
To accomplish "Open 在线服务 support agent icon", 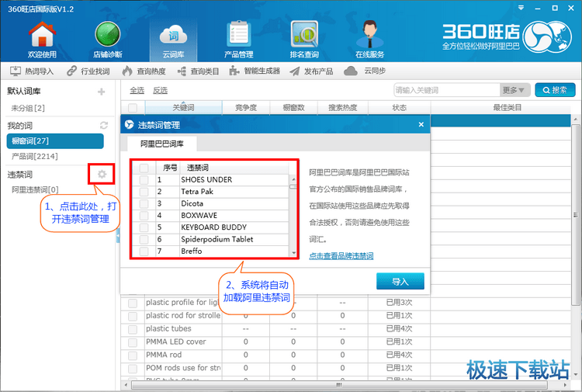I will (x=369, y=40).
